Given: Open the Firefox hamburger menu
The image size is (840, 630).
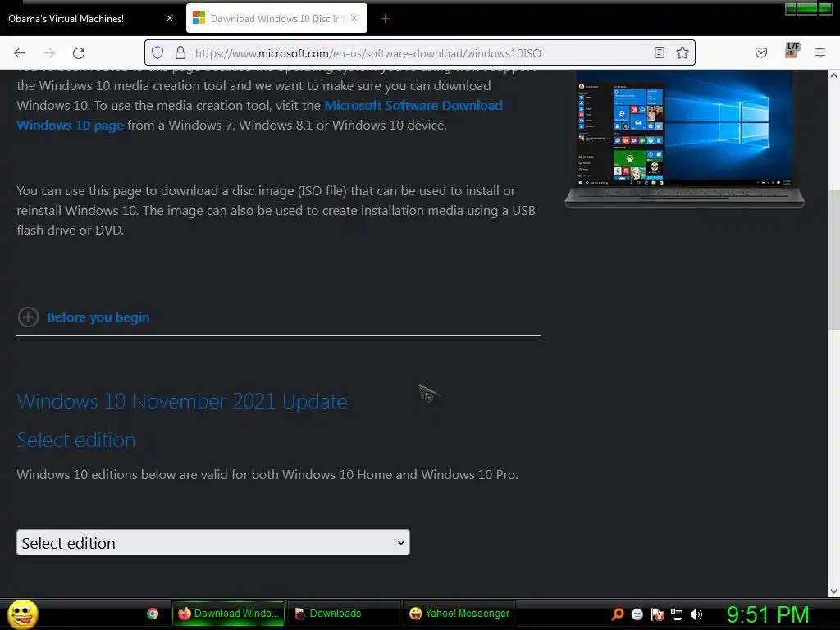Looking at the screenshot, I should (820, 52).
